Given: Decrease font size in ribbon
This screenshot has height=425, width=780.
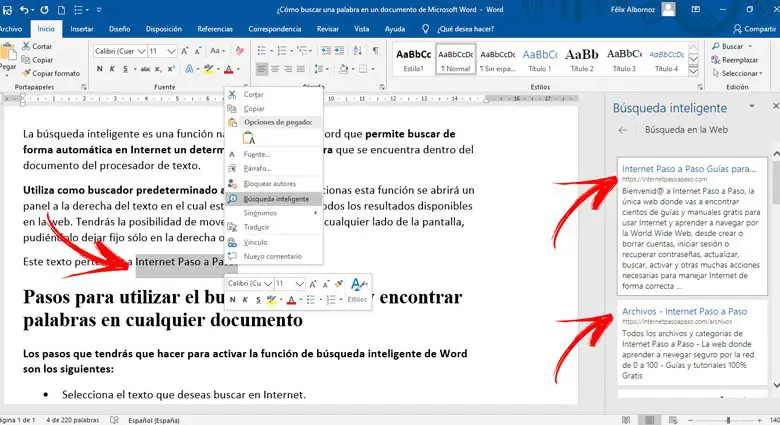Looking at the screenshot, I should (197, 51).
